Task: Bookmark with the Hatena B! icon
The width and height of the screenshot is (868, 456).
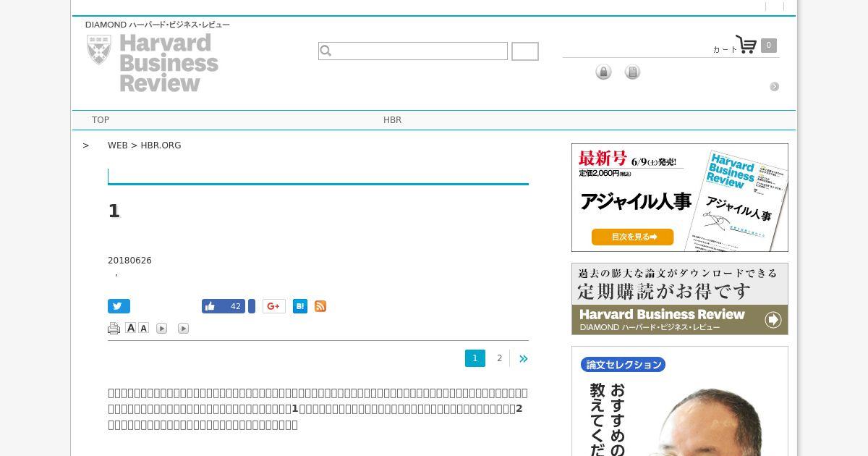Action: 300,306
